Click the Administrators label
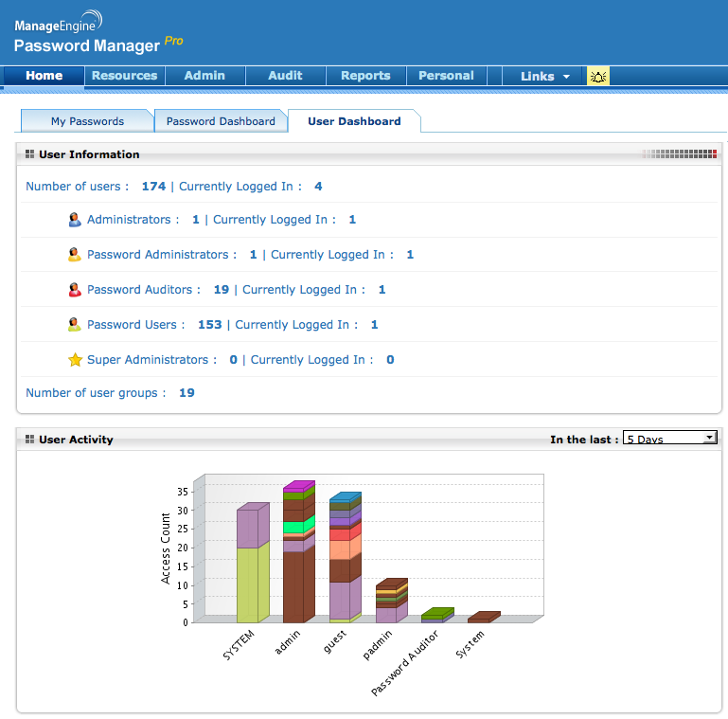Viewport: 728px width, 719px height. tap(133, 219)
